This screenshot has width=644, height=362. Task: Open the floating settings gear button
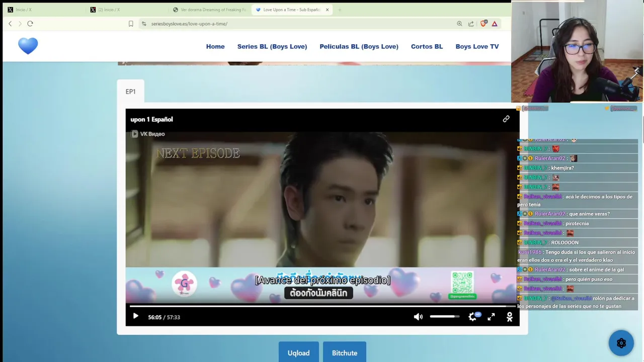tap(621, 343)
